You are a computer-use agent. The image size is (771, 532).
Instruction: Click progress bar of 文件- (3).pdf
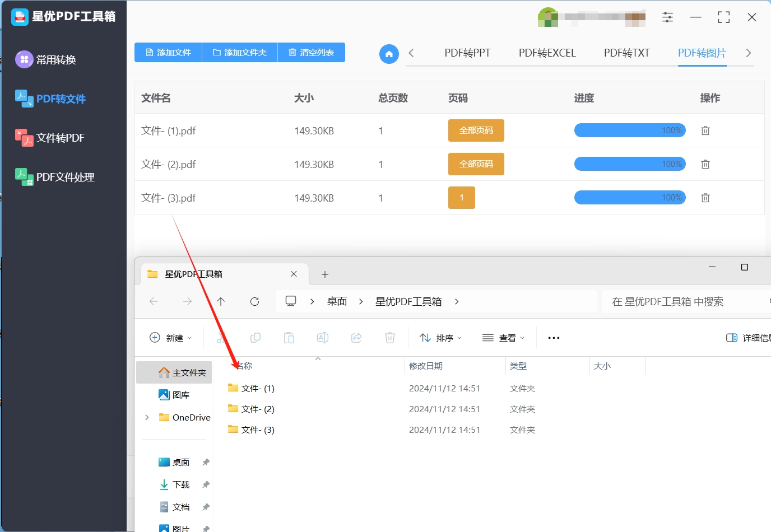[630, 198]
